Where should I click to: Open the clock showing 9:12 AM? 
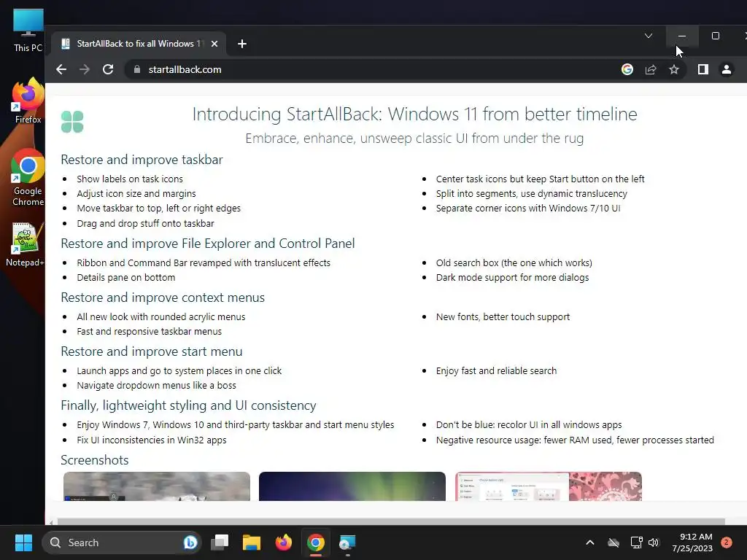click(692, 542)
